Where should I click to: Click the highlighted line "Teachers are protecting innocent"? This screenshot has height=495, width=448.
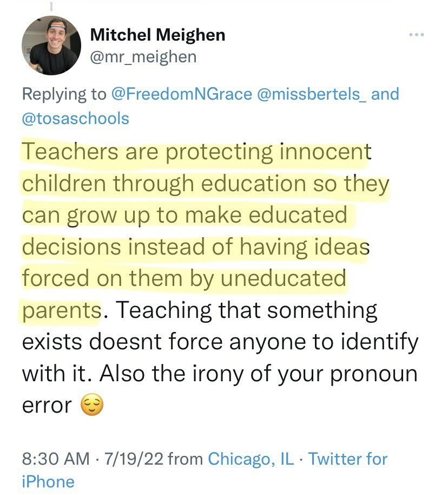point(196,153)
